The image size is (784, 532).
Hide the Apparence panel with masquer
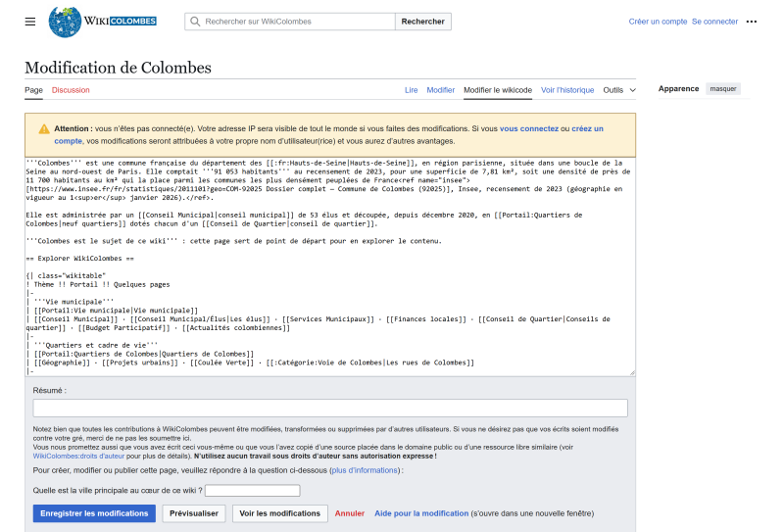723,88
